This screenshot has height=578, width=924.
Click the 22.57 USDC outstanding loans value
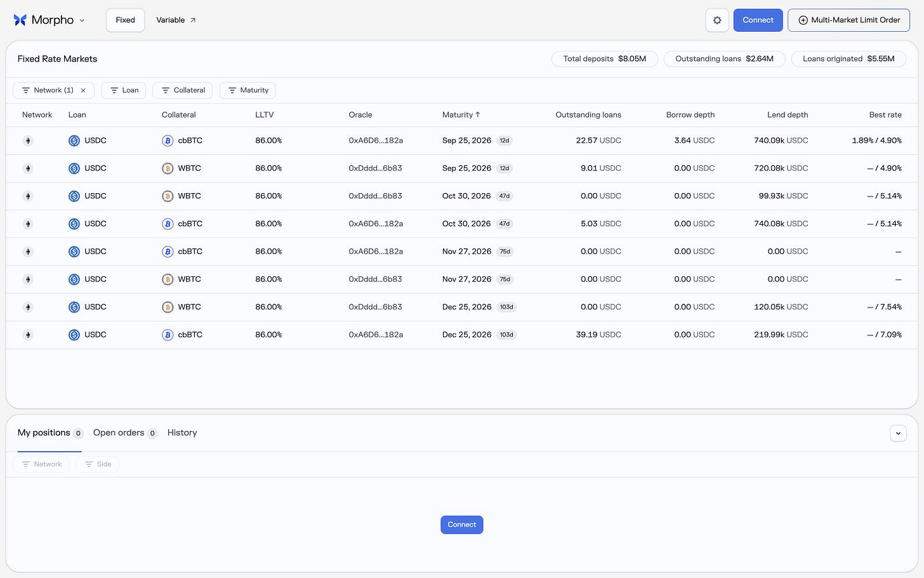pyautogui.click(x=598, y=141)
